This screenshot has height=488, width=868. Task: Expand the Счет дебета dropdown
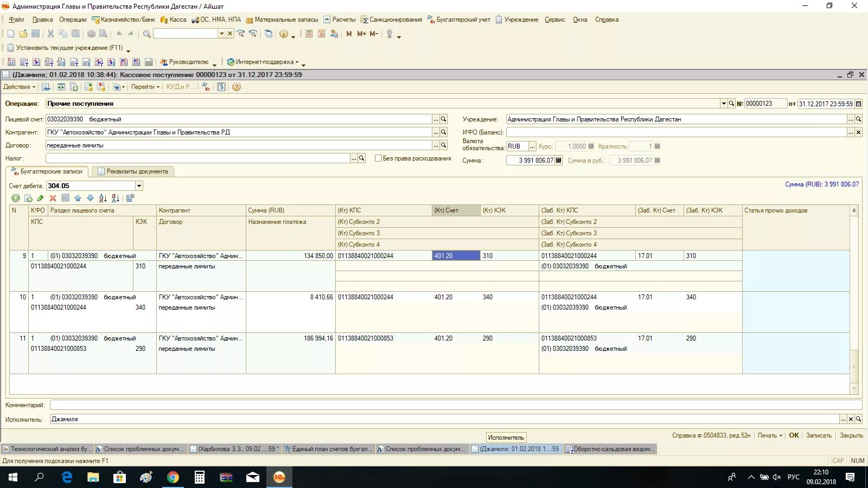click(x=139, y=186)
